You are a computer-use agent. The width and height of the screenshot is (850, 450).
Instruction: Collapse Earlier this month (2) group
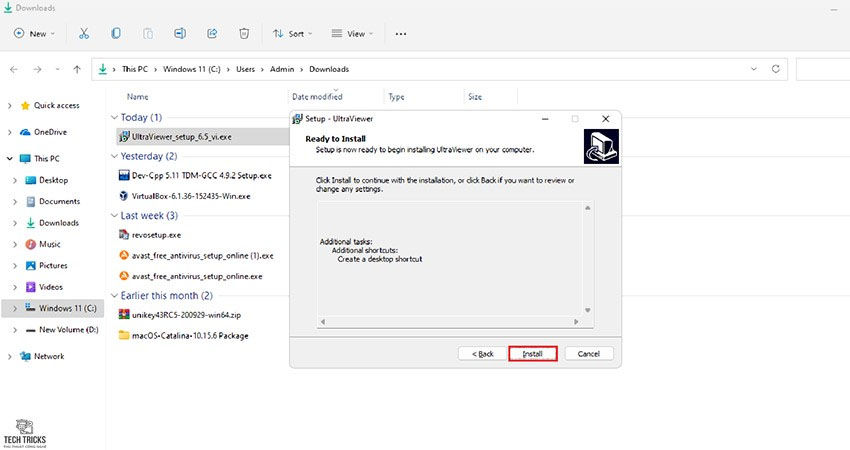tap(114, 296)
